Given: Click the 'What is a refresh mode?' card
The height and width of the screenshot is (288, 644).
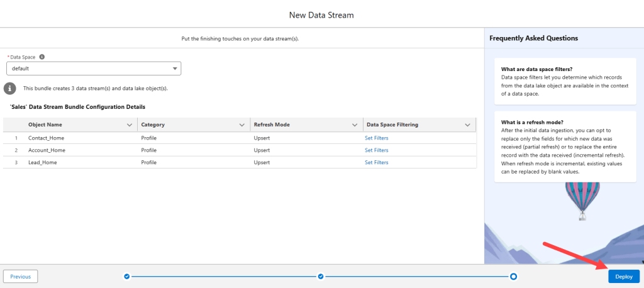Looking at the screenshot, I should click(564, 147).
